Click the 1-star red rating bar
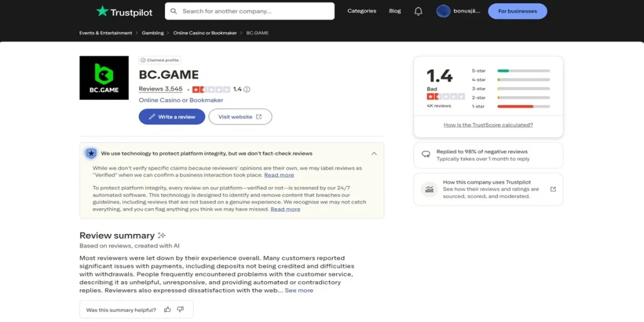Image resolution: width=644 pixels, height=322 pixels. pos(524,107)
